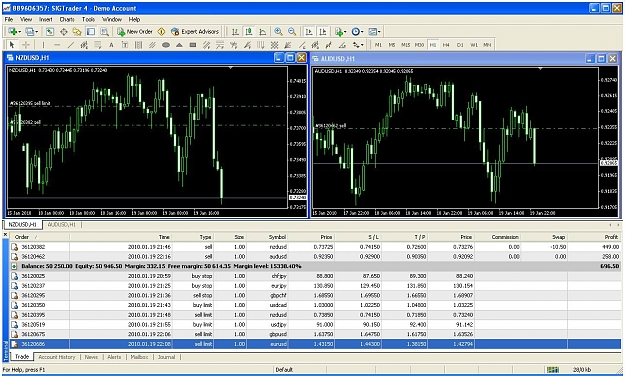
Task: Click the Zoom Out magnifier icon
Action: [292, 31]
